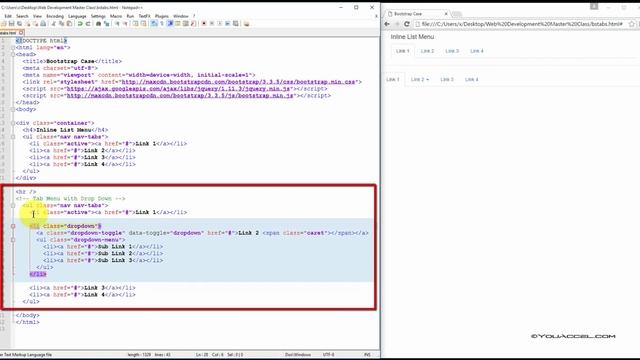Click the green Undo arrow
Screen dimensions: 640x360
pos(79,24)
